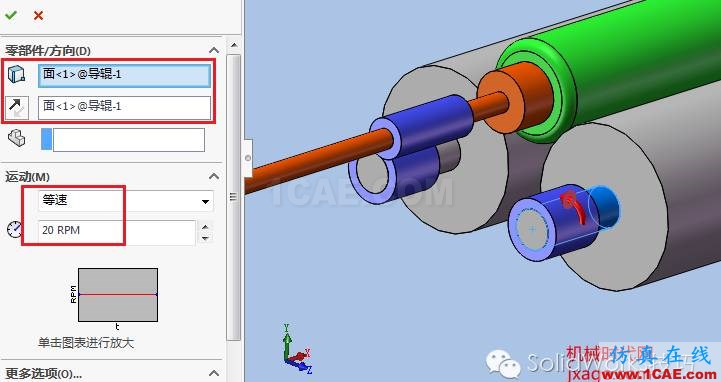Click the reverse direction arrow icon

coord(17,108)
